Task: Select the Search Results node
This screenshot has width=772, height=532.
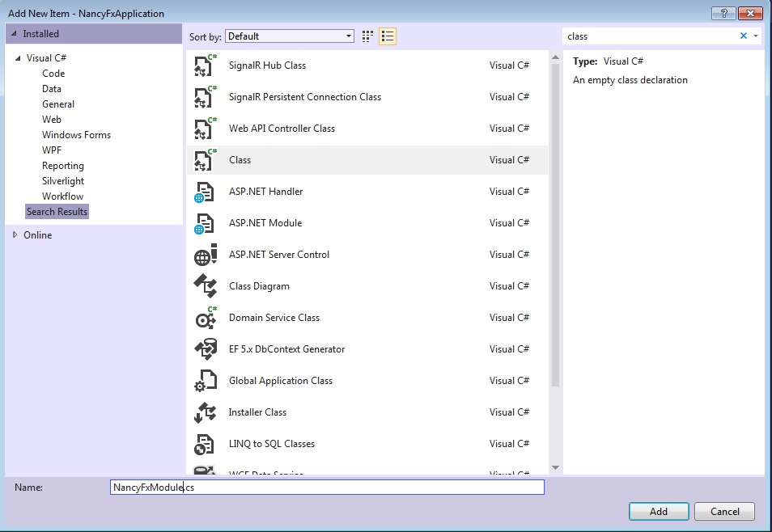Action: [x=57, y=212]
